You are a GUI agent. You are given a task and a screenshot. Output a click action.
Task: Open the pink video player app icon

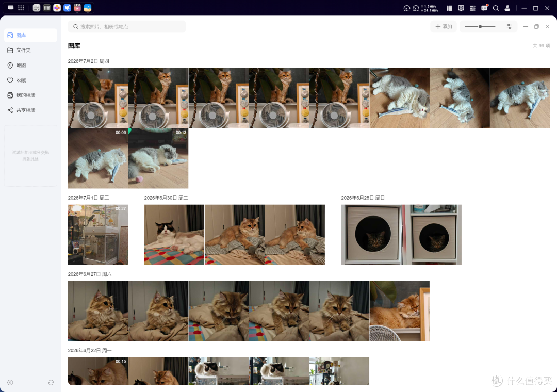(77, 8)
